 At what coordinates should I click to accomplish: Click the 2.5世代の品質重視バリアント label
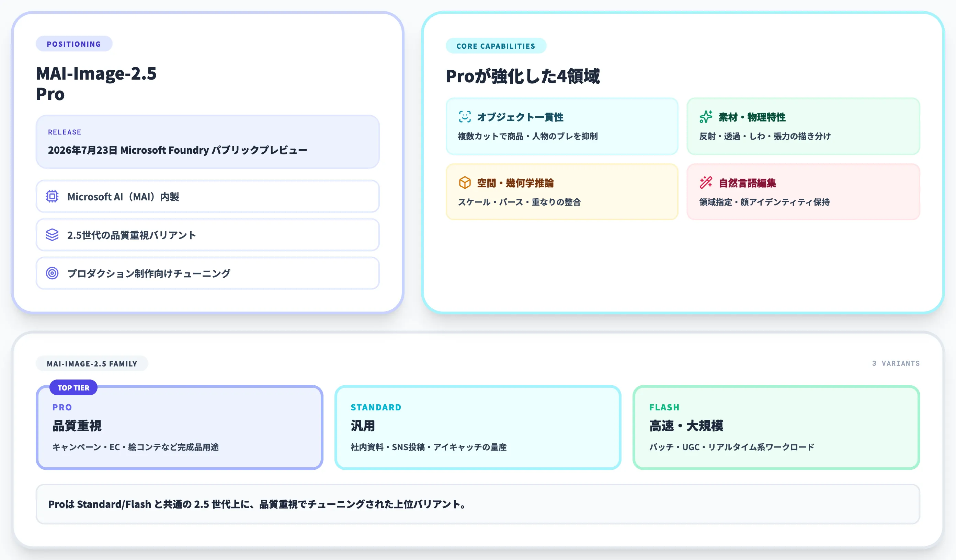pos(132,235)
